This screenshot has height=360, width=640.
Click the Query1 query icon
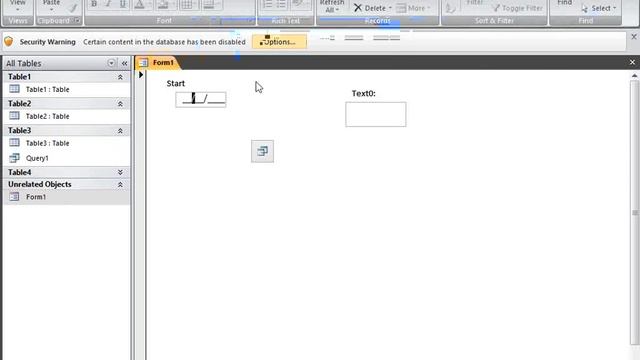point(14,158)
